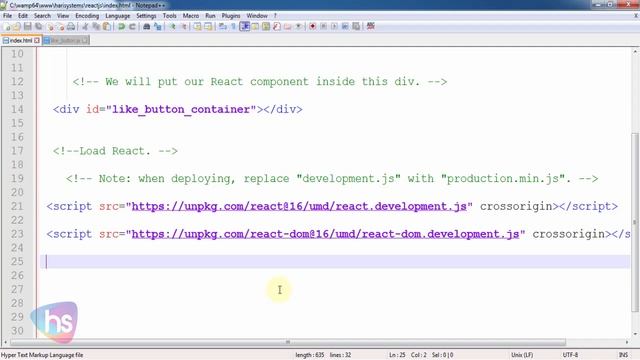Click the Save All toolbar icon

[38, 27]
